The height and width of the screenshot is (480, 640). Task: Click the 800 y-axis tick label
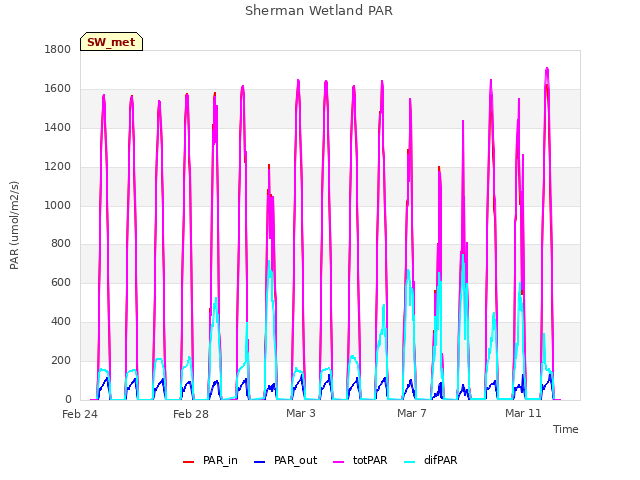pos(61,244)
